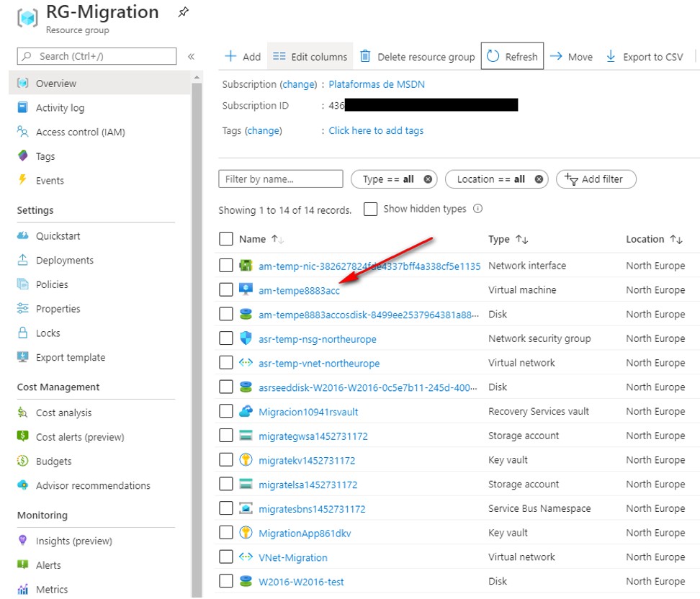The width and height of the screenshot is (700, 599).
Task: Click the migratesbns1452731172 Service Bus icon
Action: point(246,508)
